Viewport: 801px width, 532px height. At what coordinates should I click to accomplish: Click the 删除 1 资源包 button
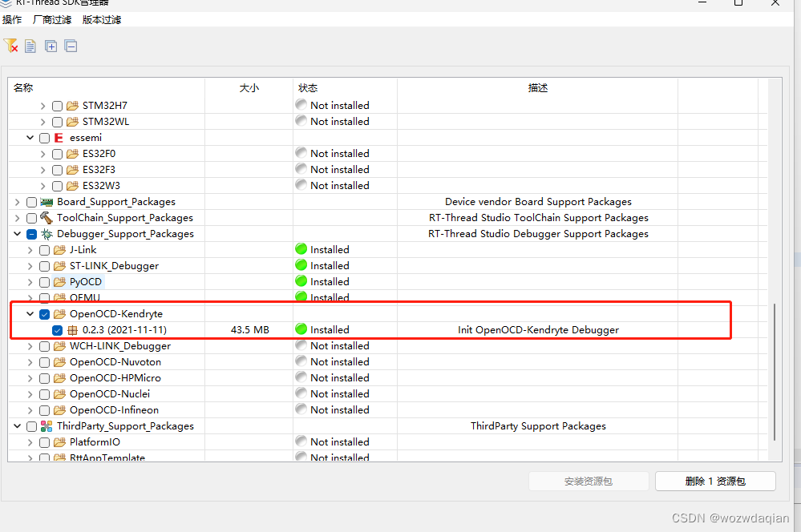[x=715, y=481]
